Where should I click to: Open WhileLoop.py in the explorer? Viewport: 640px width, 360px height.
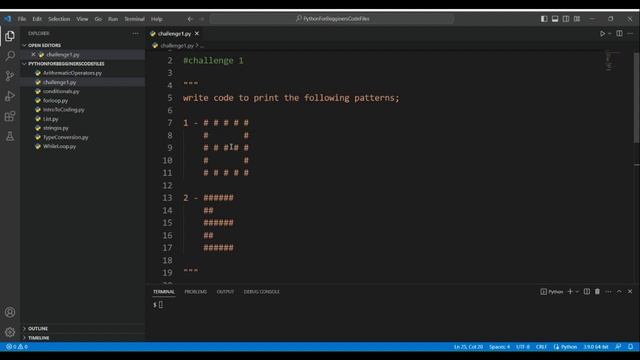tap(59, 147)
